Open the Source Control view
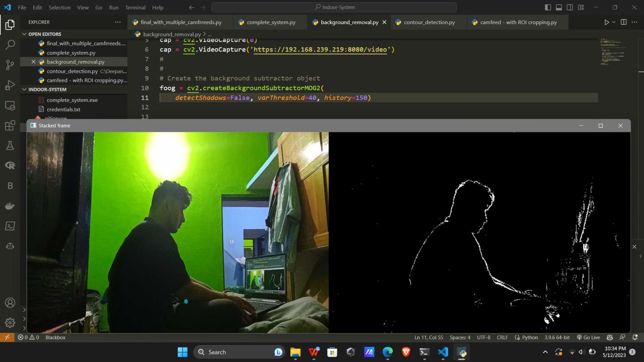 coord(10,65)
